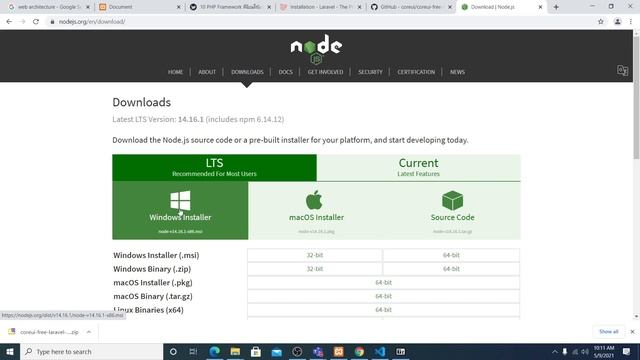Open GET INVOLVED in site navigation
This screenshot has width=640, height=360.
pyautogui.click(x=325, y=72)
